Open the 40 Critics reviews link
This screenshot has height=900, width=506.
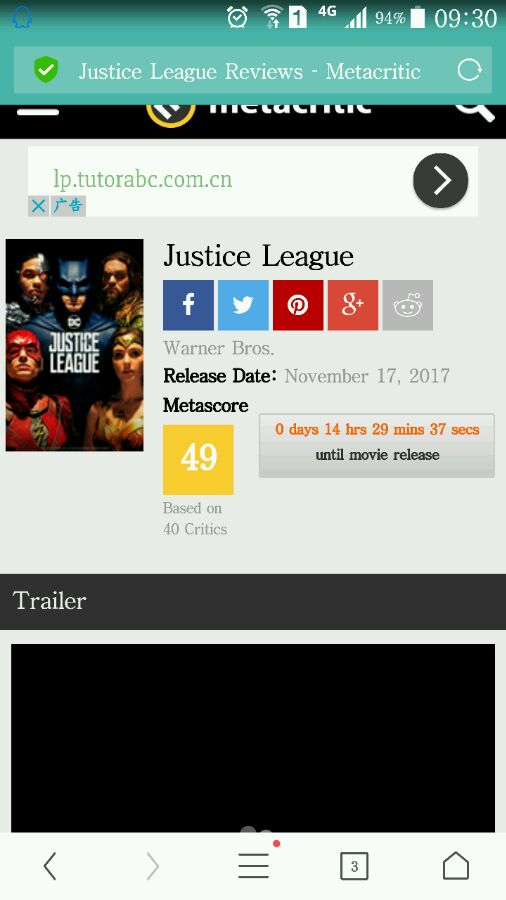coord(195,529)
